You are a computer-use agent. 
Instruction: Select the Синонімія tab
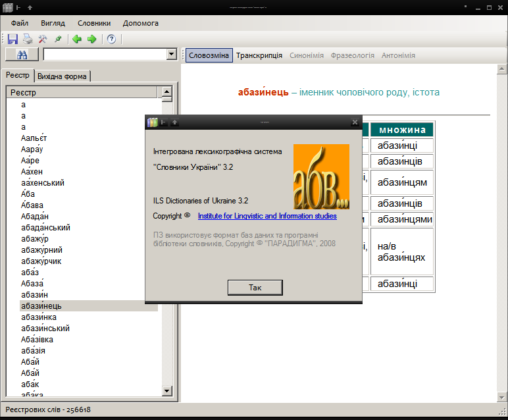(x=307, y=55)
